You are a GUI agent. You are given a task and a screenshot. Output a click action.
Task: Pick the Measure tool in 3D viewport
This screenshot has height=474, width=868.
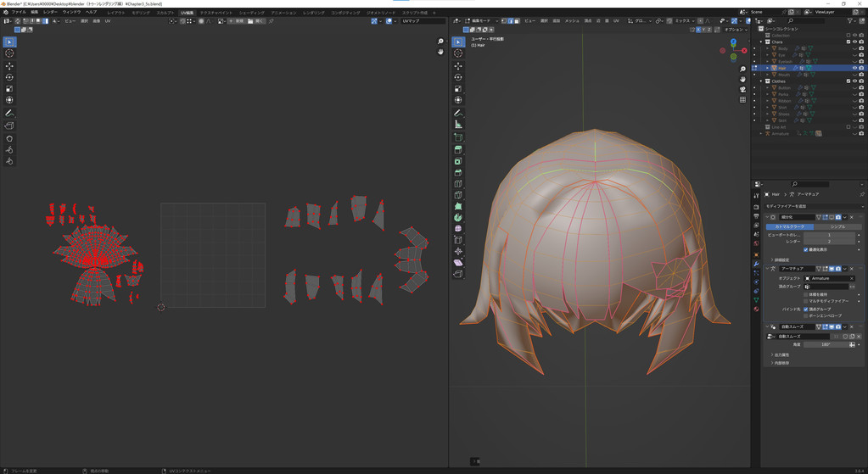pyautogui.click(x=458, y=125)
